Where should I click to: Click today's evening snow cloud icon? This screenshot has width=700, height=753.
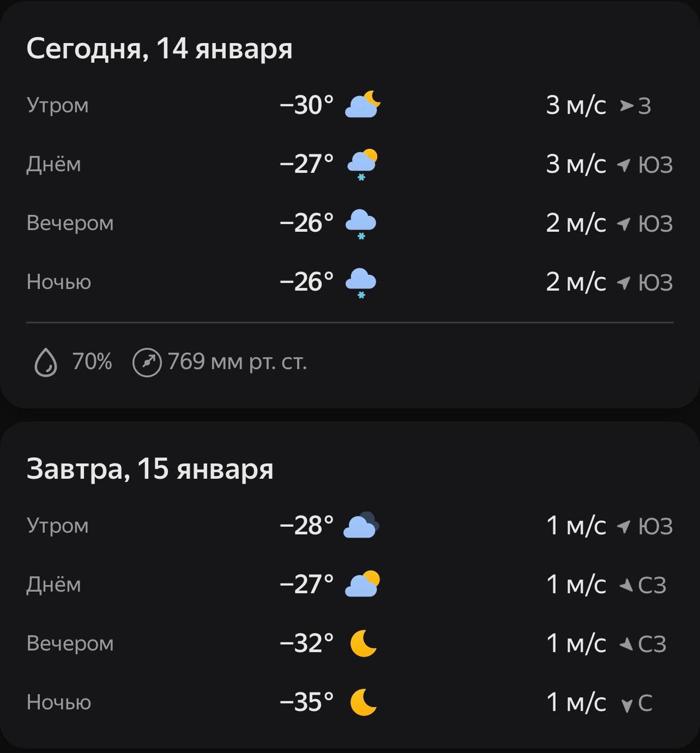[361, 224]
